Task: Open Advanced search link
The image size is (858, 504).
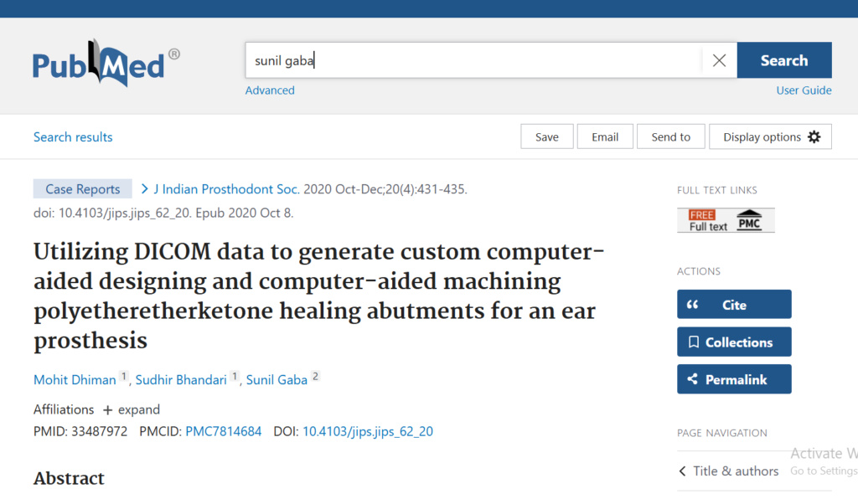Action: point(269,90)
